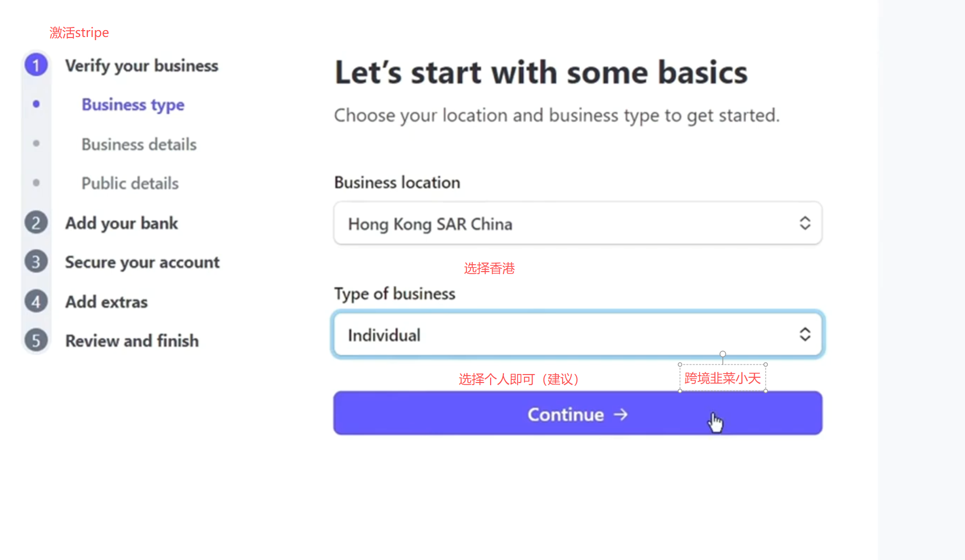
Task: Open the Add your bank section
Action: pos(121,223)
